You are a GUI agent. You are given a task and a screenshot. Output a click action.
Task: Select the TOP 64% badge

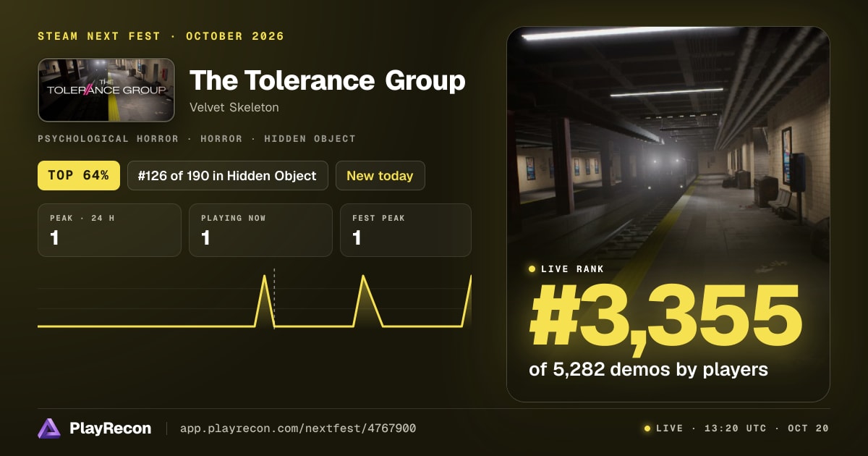[x=79, y=175]
